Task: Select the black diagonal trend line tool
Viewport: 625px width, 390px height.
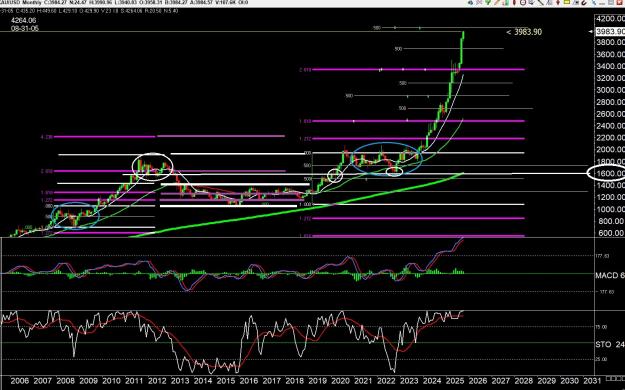Action: (x=541, y=2)
